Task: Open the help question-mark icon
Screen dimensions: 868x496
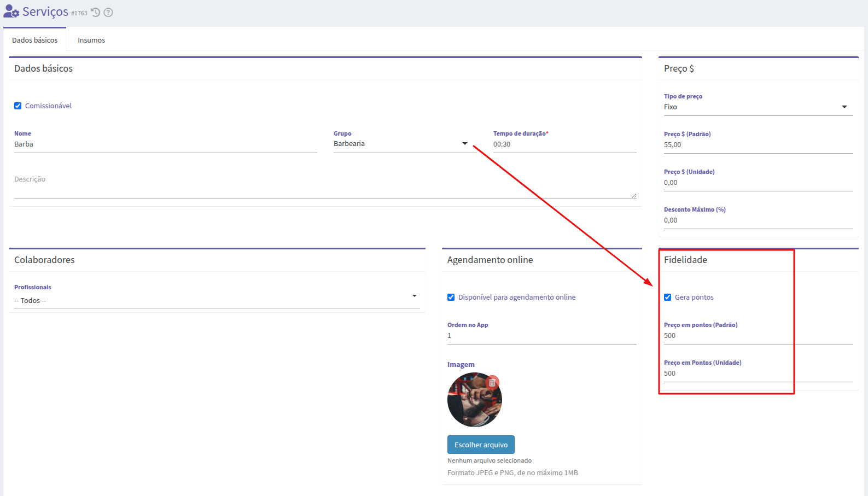Action: (x=108, y=12)
